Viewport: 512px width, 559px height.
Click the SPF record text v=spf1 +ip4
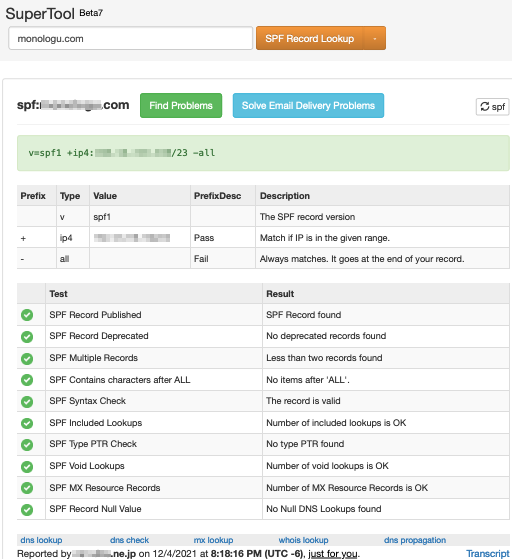(x=122, y=153)
